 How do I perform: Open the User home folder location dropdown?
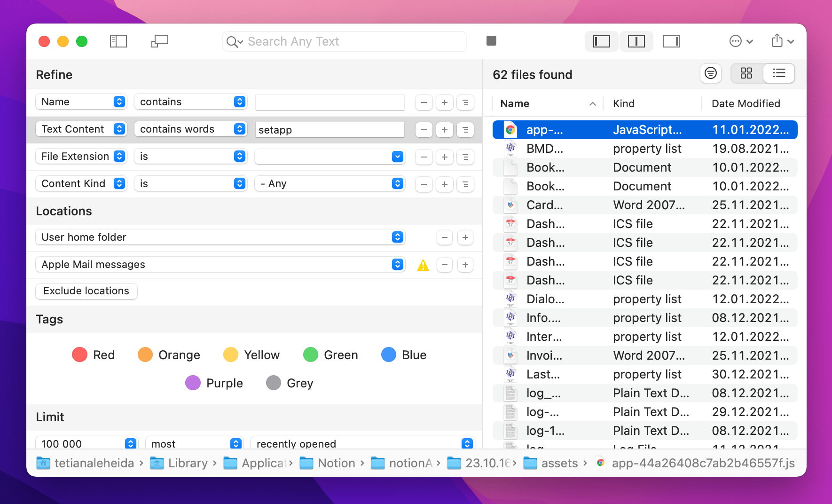(220, 237)
